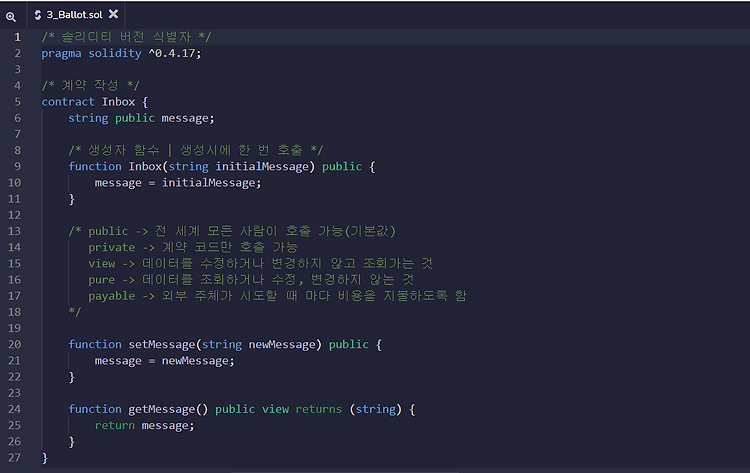
Task: Click line number 5 in the gutter
Action: pyautogui.click(x=18, y=102)
